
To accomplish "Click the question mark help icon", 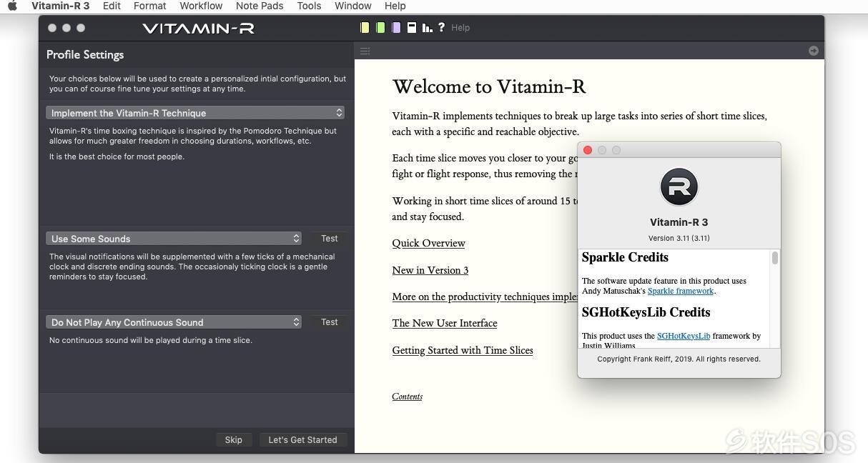I will [441, 27].
